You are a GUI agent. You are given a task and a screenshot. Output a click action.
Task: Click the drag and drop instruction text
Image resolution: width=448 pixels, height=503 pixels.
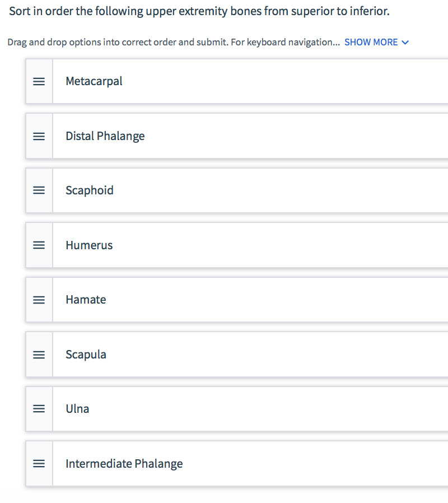[x=174, y=43]
